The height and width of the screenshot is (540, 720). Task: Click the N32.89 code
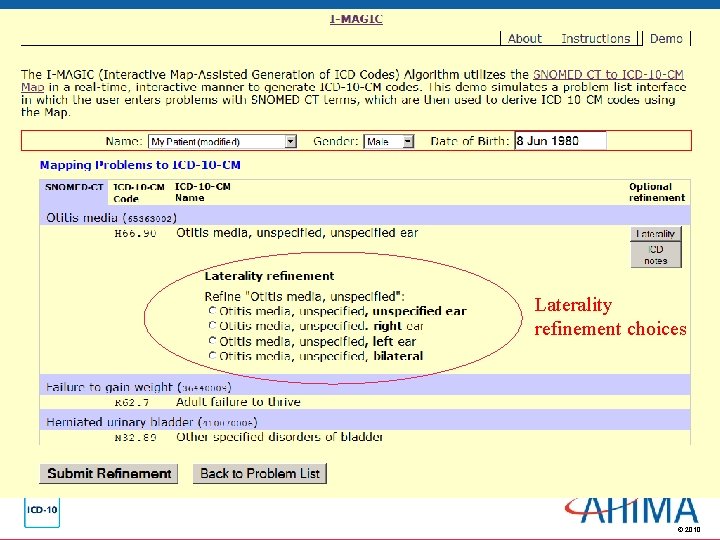pyautogui.click(x=135, y=437)
